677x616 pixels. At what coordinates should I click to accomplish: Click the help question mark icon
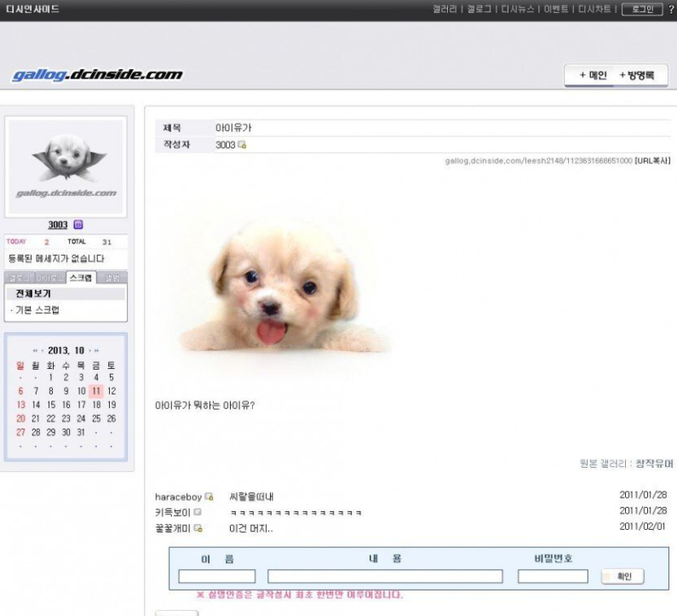click(671, 9)
